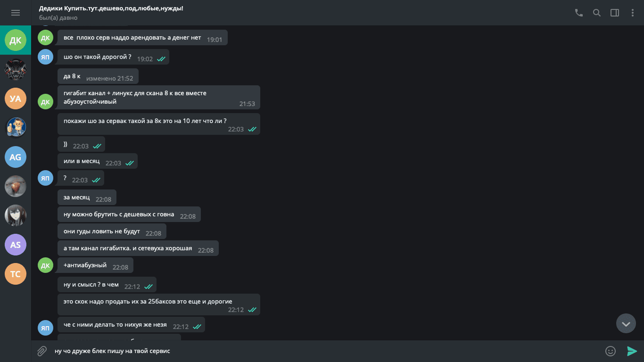Viewport: 644px width, 362px height.
Task: Send the typed message
Action: pyautogui.click(x=632, y=351)
